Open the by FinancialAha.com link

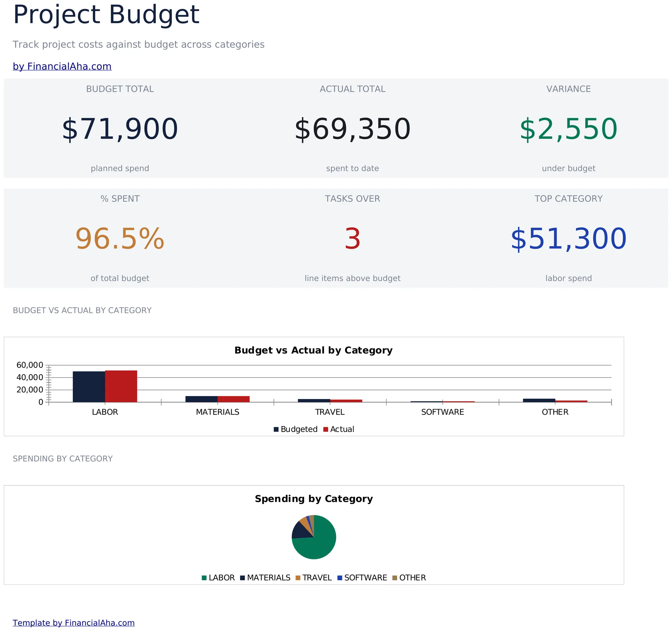tap(62, 66)
